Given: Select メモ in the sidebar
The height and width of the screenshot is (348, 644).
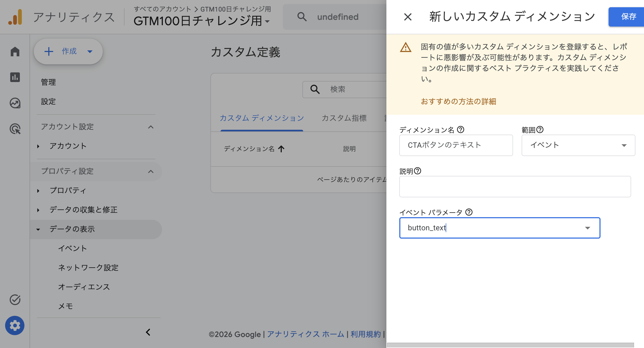Looking at the screenshot, I should pyautogui.click(x=65, y=306).
